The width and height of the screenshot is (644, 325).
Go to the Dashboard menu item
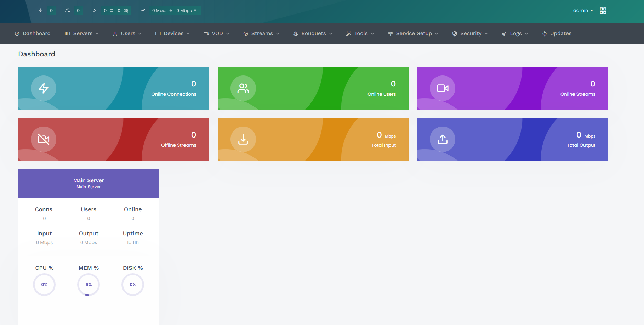[33, 33]
